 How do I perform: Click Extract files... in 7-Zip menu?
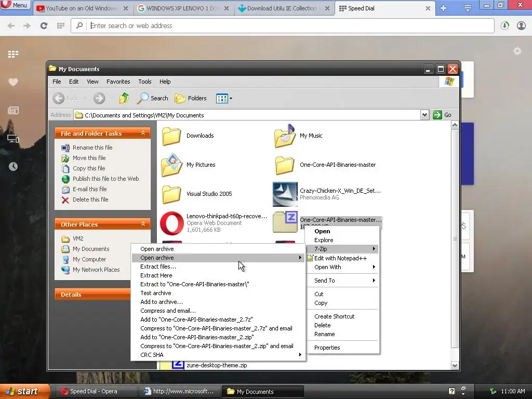coord(218,267)
